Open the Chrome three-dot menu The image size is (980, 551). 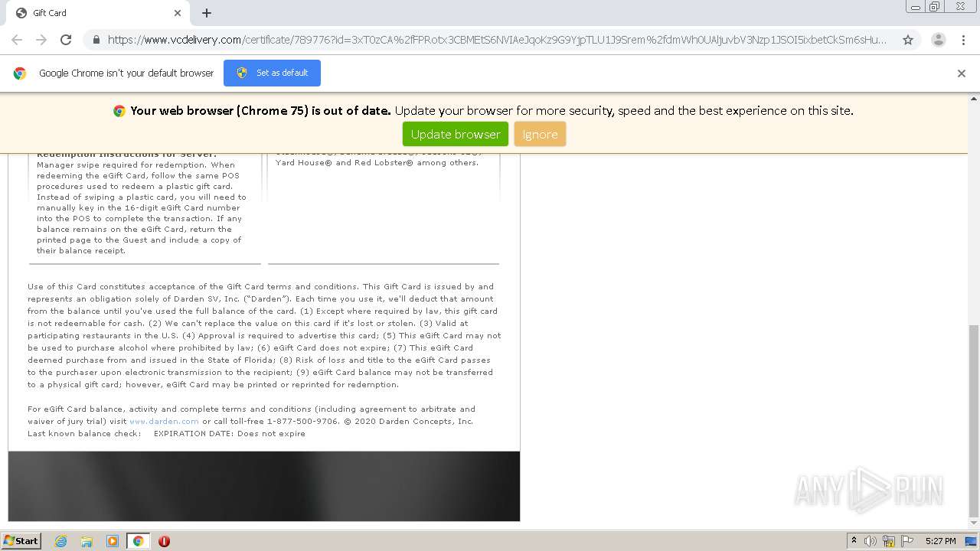(x=963, y=40)
